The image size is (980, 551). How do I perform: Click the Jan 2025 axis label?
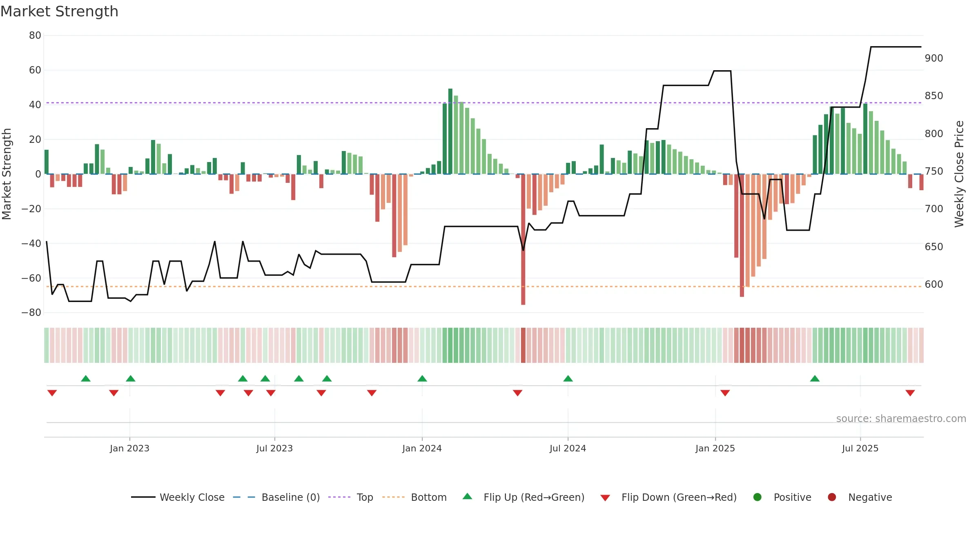[715, 449]
